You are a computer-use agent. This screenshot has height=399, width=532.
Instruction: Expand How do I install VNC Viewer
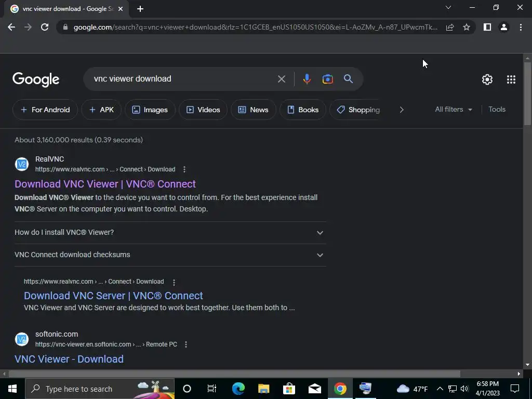[x=170, y=232]
